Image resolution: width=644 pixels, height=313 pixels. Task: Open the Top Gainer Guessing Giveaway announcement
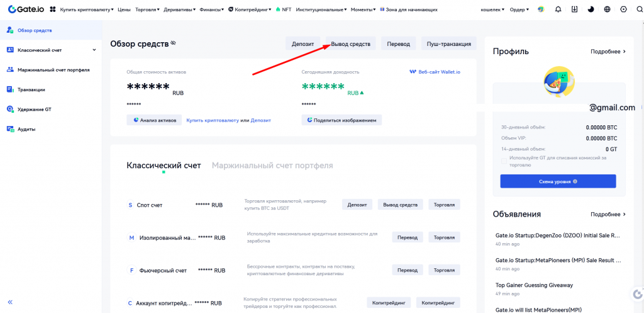(x=534, y=285)
